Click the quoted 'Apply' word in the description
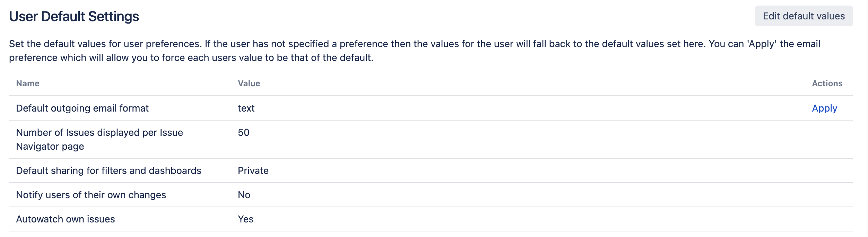Screen dimensions: 868x237 click(762, 44)
